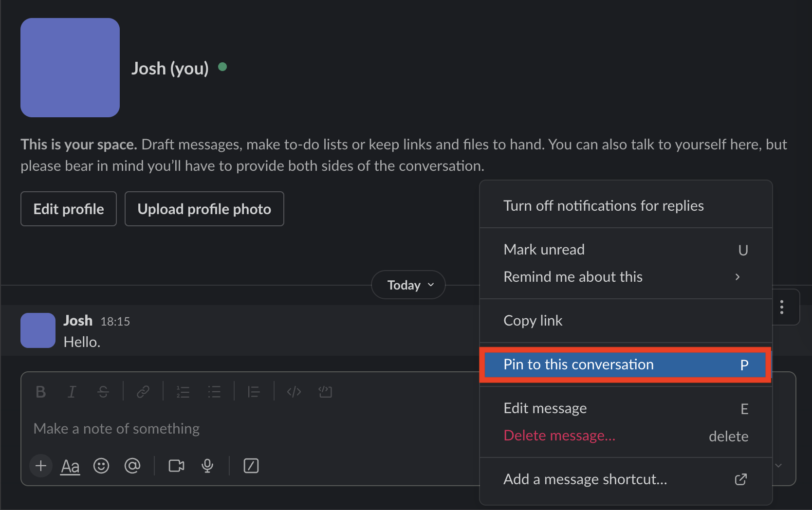Viewport: 812px width, 510px height.
Task: Insert a code block
Action: pos(325,391)
